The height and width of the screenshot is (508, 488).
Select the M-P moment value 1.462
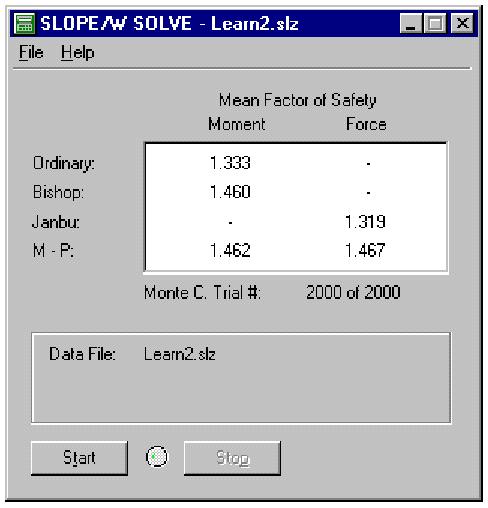230,250
